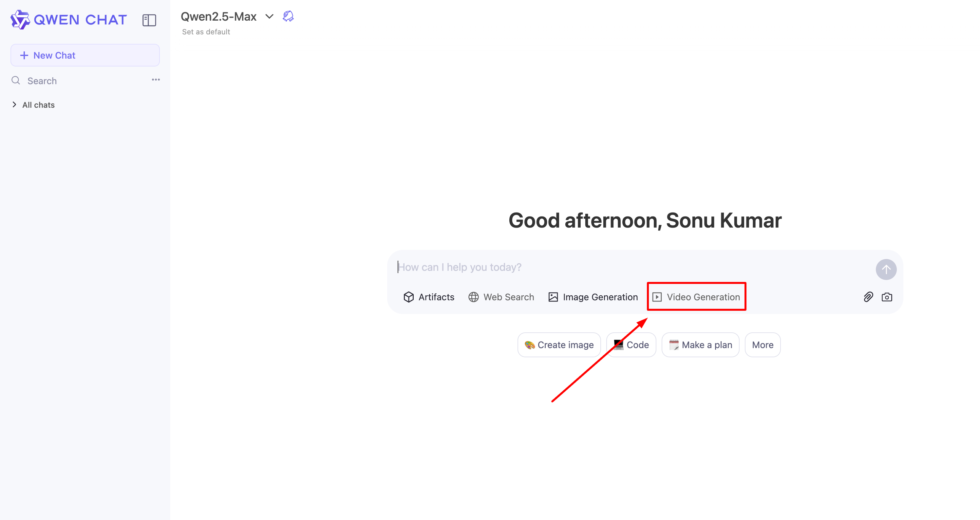
Task: Toggle the Artifacts option
Action: [x=429, y=297]
